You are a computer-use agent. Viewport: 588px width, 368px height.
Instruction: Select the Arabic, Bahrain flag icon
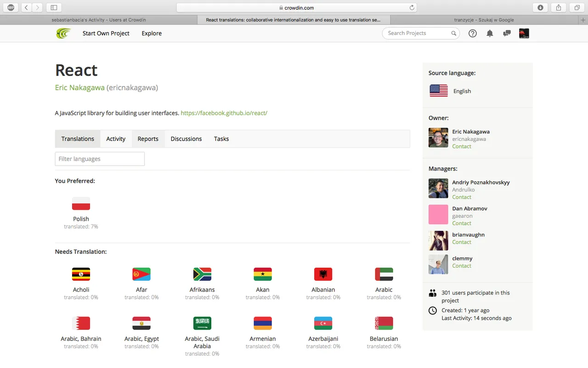(81, 323)
